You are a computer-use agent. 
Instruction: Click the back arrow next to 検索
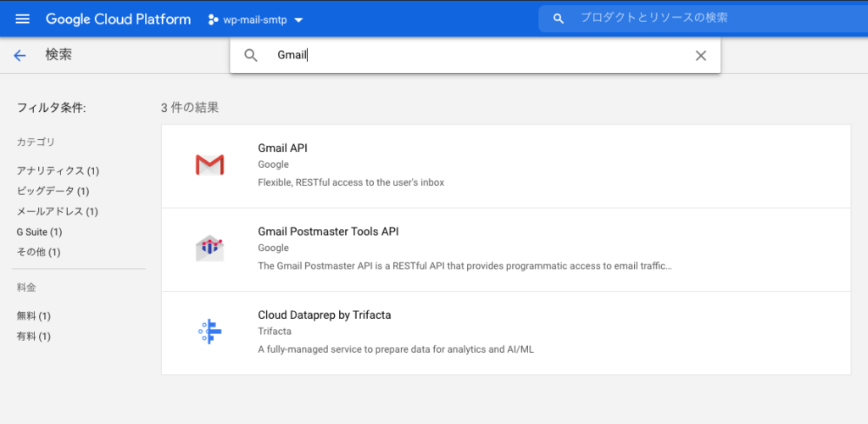click(x=20, y=55)
